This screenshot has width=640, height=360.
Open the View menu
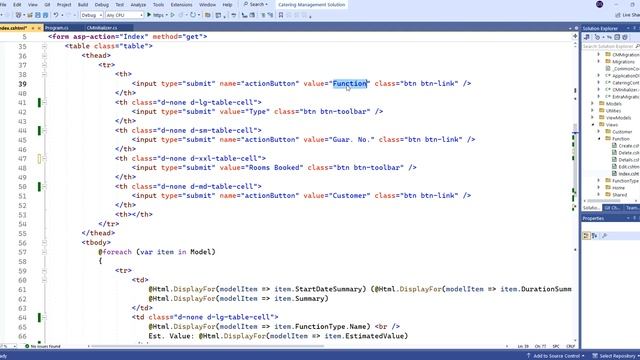pos(33,4)
